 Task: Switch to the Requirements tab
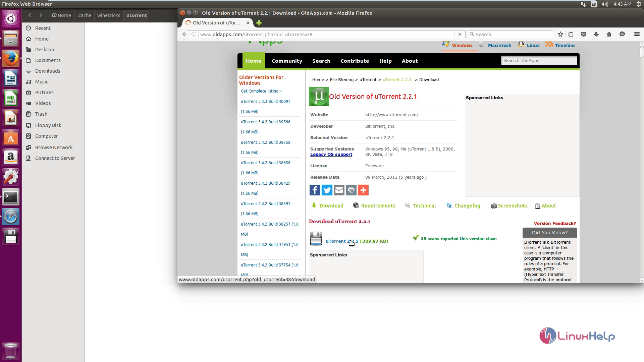click(374, 206)
